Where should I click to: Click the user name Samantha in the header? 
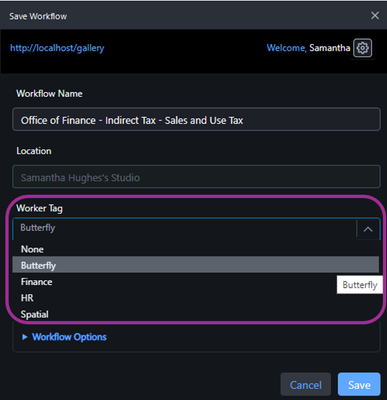pyautogui.click(x=329, y=48)
